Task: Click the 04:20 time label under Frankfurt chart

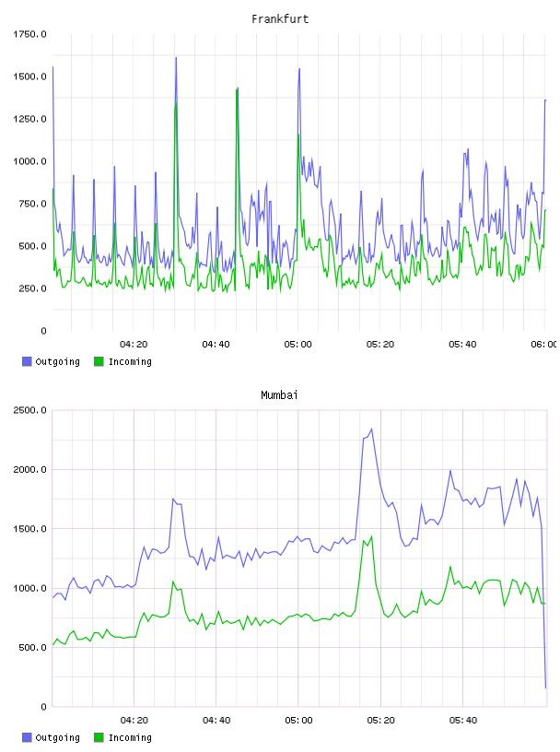Action: click(134, 345)
